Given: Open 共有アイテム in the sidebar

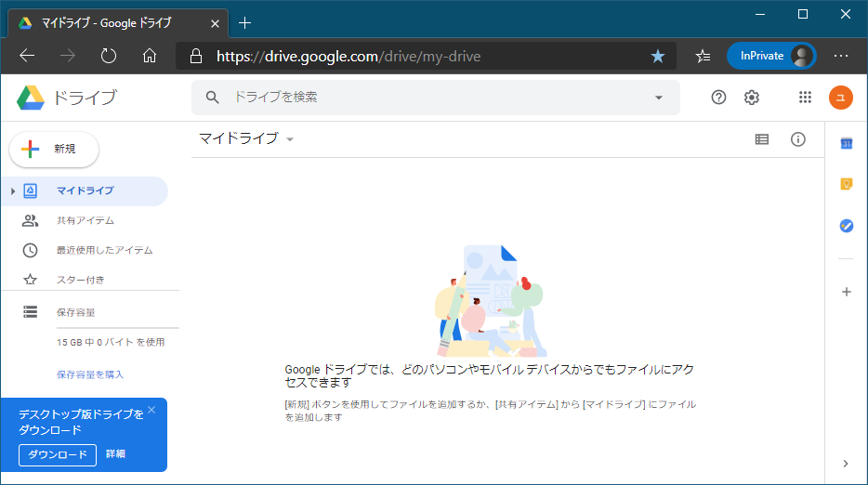Looking at the screenshot, I should click(x=85, y=220).
